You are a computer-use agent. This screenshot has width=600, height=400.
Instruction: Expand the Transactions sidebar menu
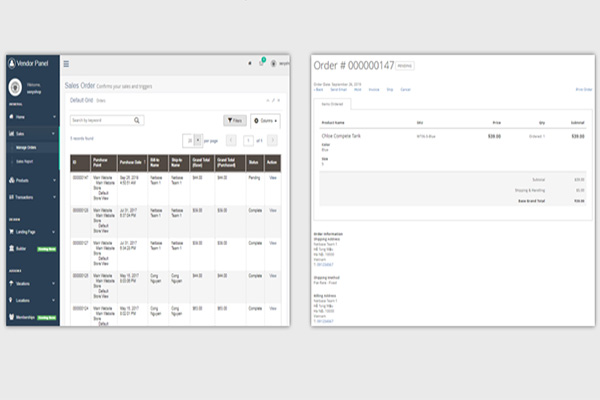click(30, 197)
